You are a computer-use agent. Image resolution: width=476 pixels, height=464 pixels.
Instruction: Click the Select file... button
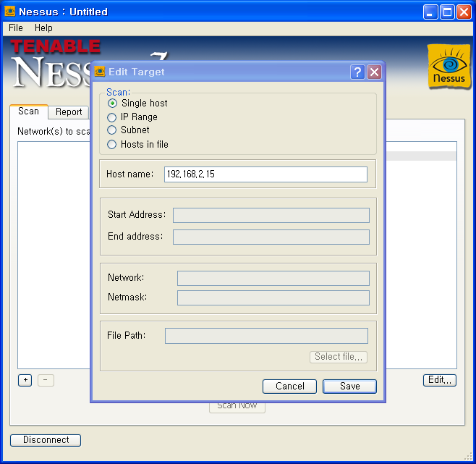(339, 357)
